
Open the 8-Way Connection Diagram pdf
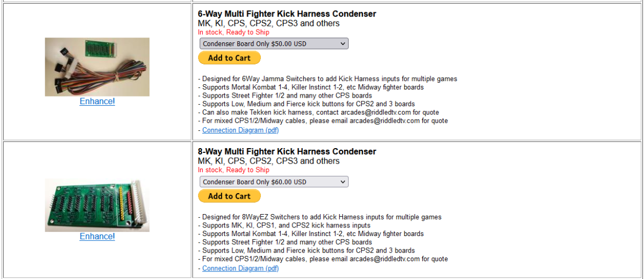tap(240, 268)
